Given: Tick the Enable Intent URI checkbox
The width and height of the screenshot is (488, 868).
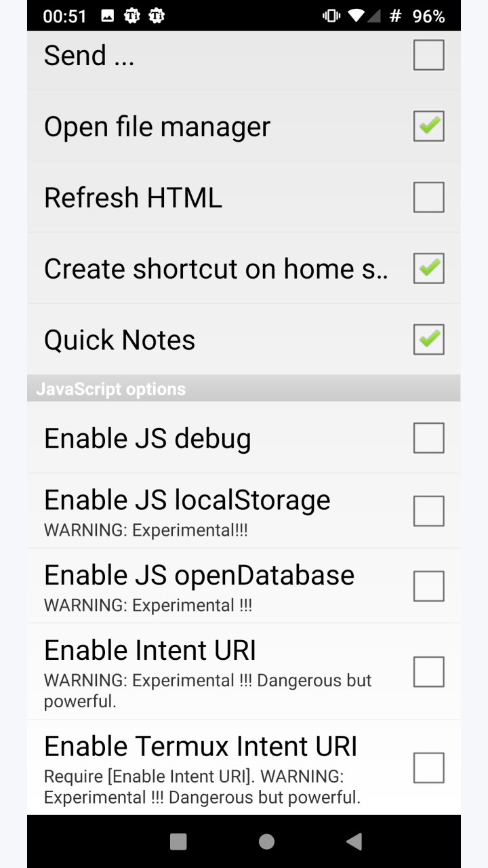Looking at the screenshot, I should click(429, 672).
